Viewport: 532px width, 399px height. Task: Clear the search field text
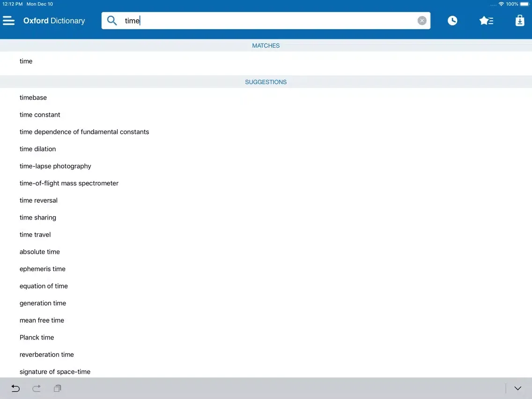pyautogui.click(x=422, y=21)
